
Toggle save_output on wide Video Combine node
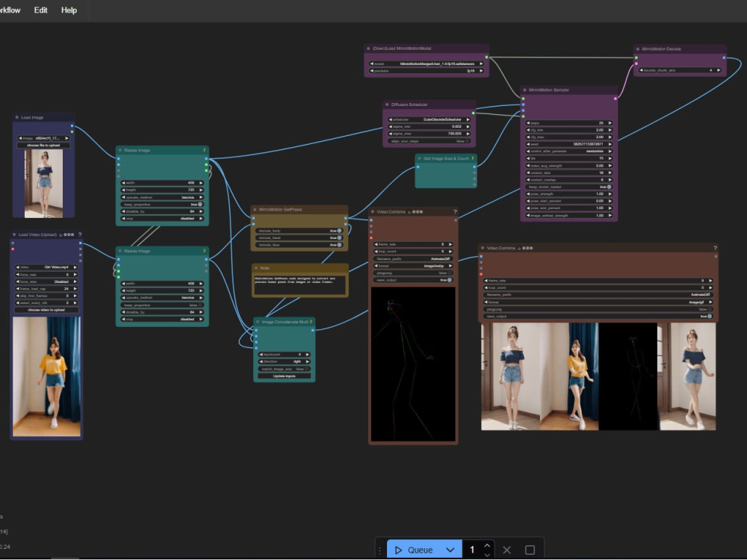[x=598, y=316]
